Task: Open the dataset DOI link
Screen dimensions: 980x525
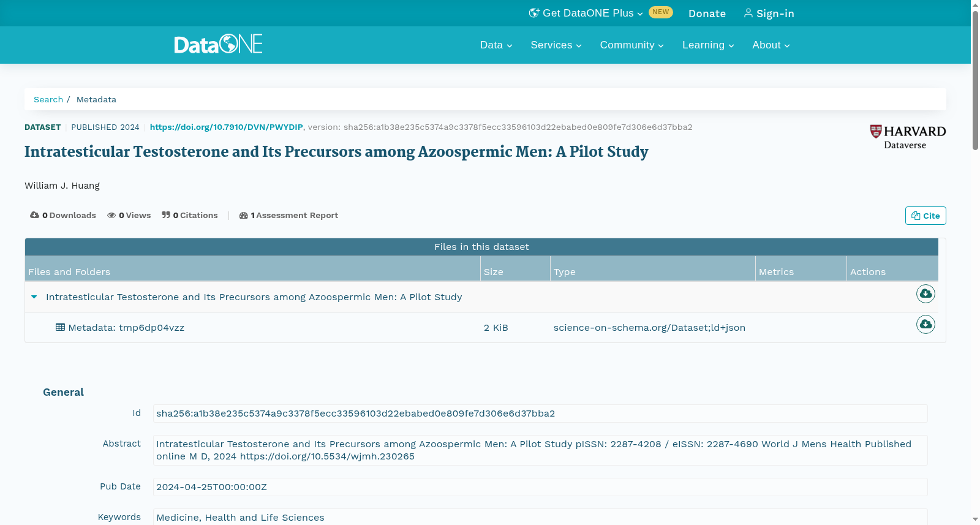Action: [x=227, y=127]
